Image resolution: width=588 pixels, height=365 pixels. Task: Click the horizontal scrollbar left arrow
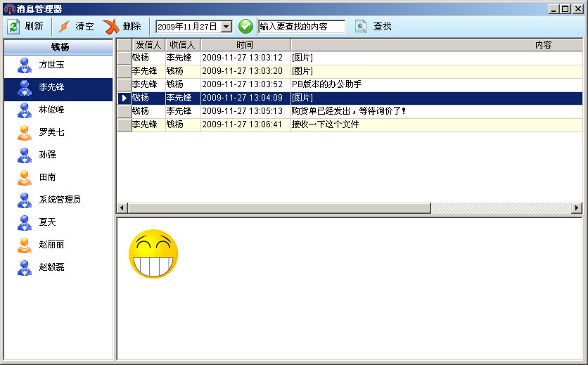click(122, 208)
